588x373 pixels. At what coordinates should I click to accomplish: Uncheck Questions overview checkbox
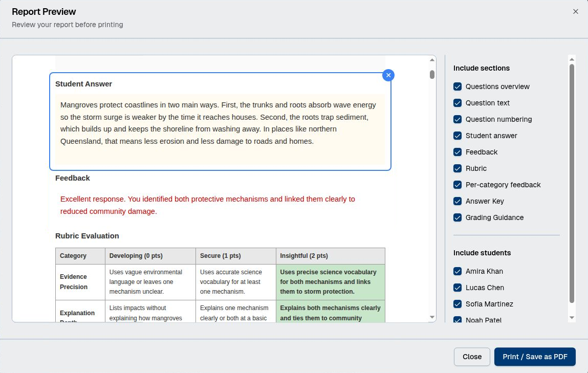pyautogui.click(x=458, y=86)
